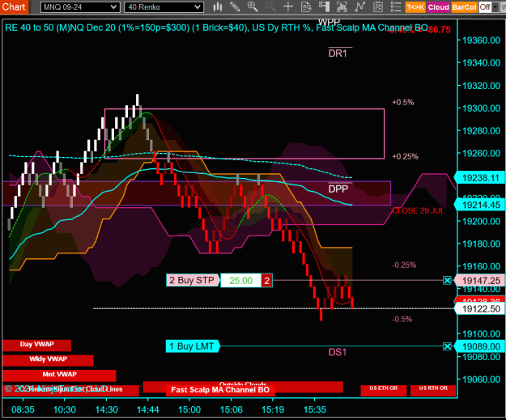Click the Fast Scalp MA Channel BO button

click(x=220, y=390)
